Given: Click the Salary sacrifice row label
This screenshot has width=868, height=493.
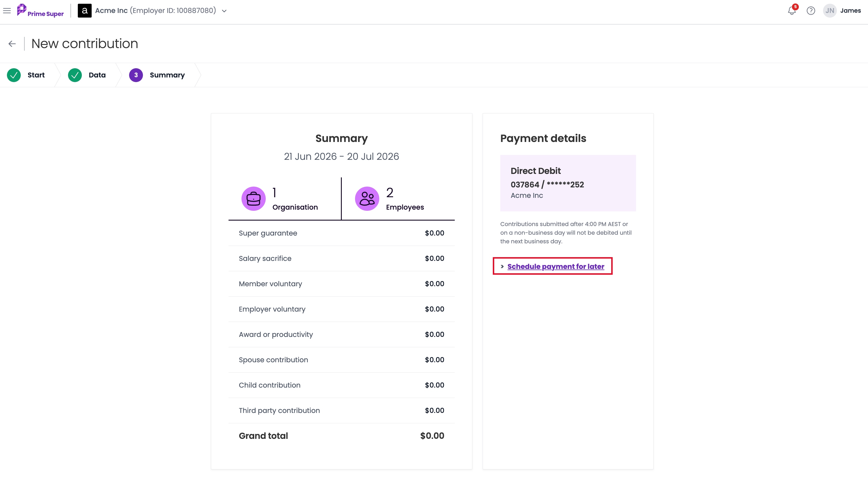Looking at the screenshot, I should pos(265,258).
